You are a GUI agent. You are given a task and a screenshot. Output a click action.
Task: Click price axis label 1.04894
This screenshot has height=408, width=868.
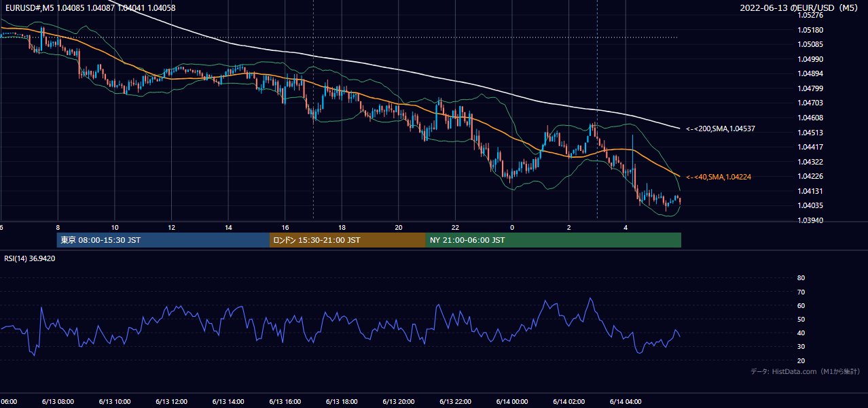pos(811,74)
